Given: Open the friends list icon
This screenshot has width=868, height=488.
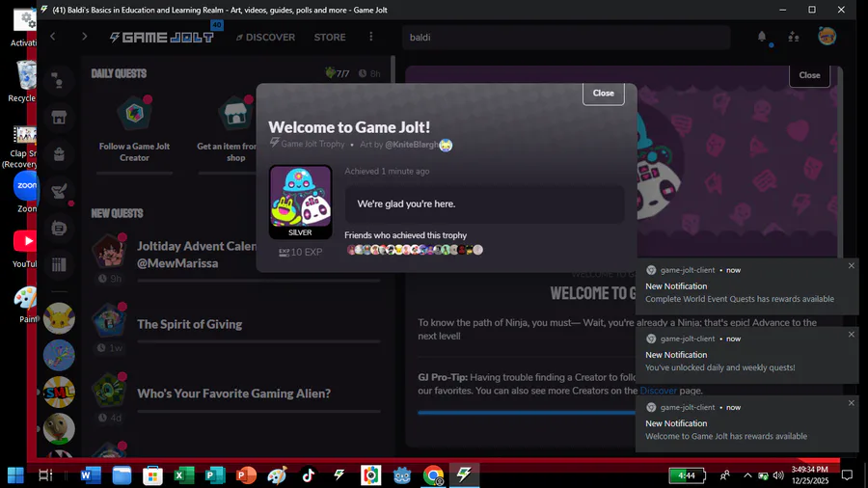Looking at the screenshot, I should pos(794,37).
